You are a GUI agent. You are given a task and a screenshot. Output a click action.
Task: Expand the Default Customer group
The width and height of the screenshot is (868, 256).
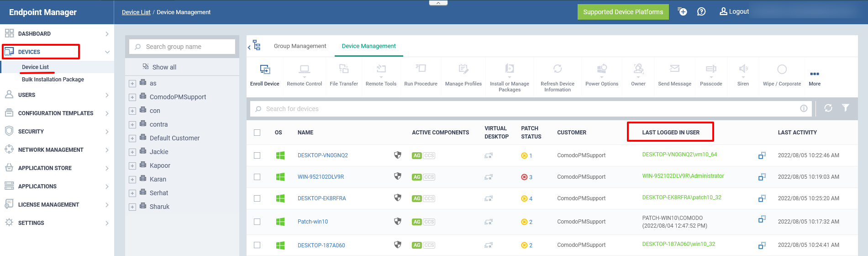(x=132, y=139)
